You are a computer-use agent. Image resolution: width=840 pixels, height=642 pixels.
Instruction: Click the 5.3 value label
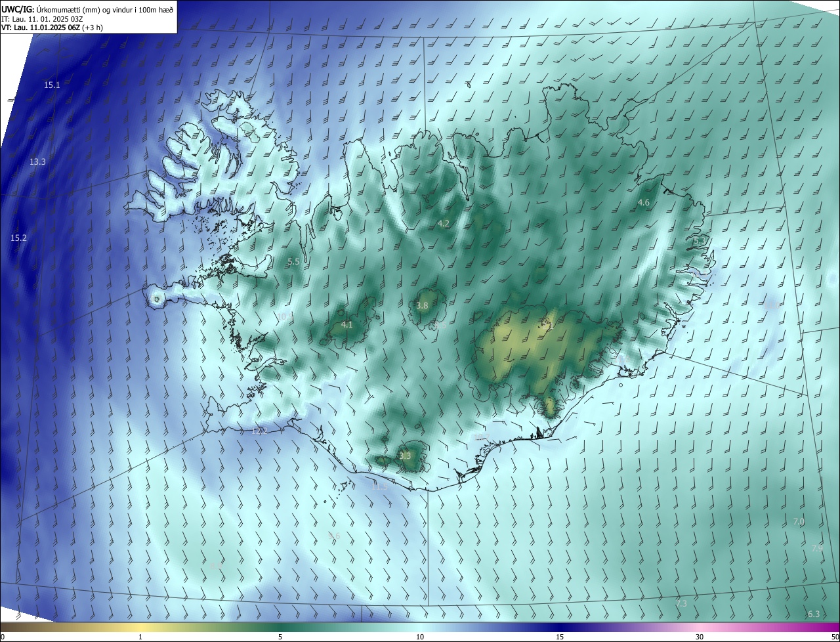[700, 241]
